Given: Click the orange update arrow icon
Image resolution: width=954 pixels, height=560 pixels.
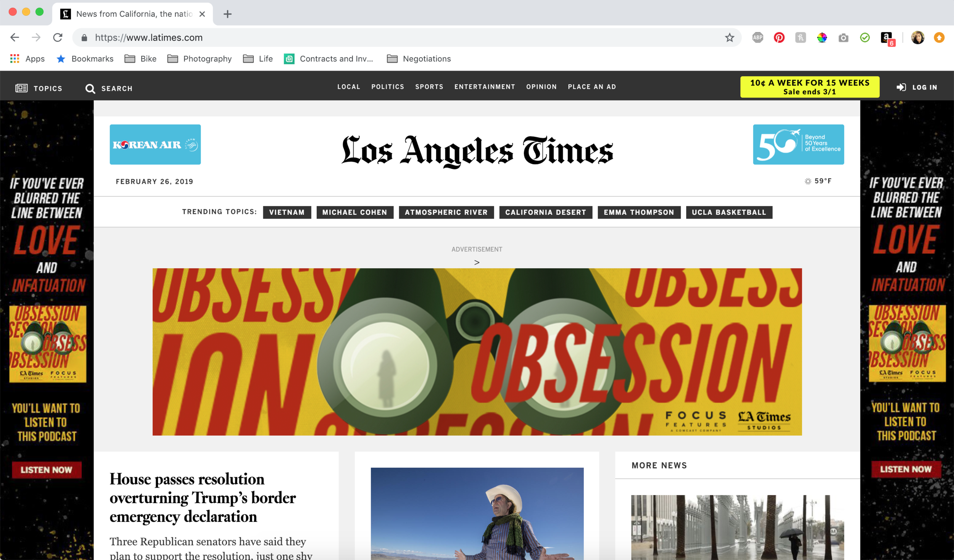Looking at the screenshot, I should pyautogui.click(x=939, y=37).
